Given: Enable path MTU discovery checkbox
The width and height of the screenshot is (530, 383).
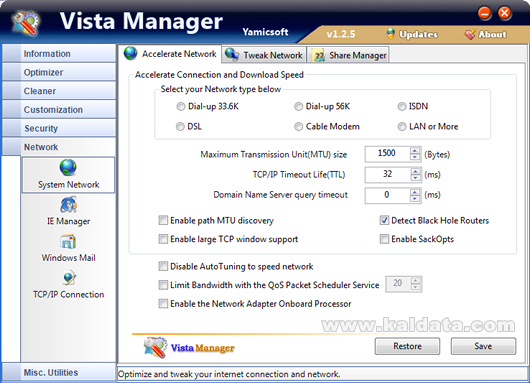Looking at the screenshot, I should tap(163, 220).
